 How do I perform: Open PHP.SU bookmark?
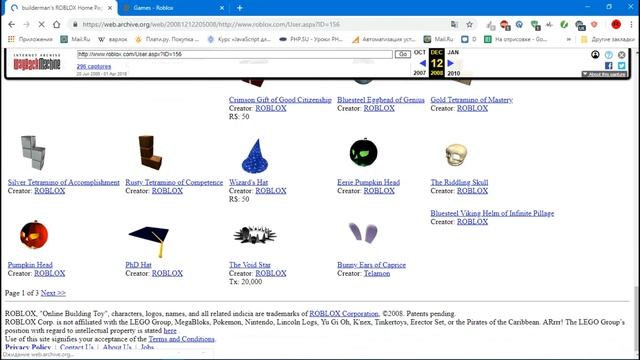pos(311,39)
